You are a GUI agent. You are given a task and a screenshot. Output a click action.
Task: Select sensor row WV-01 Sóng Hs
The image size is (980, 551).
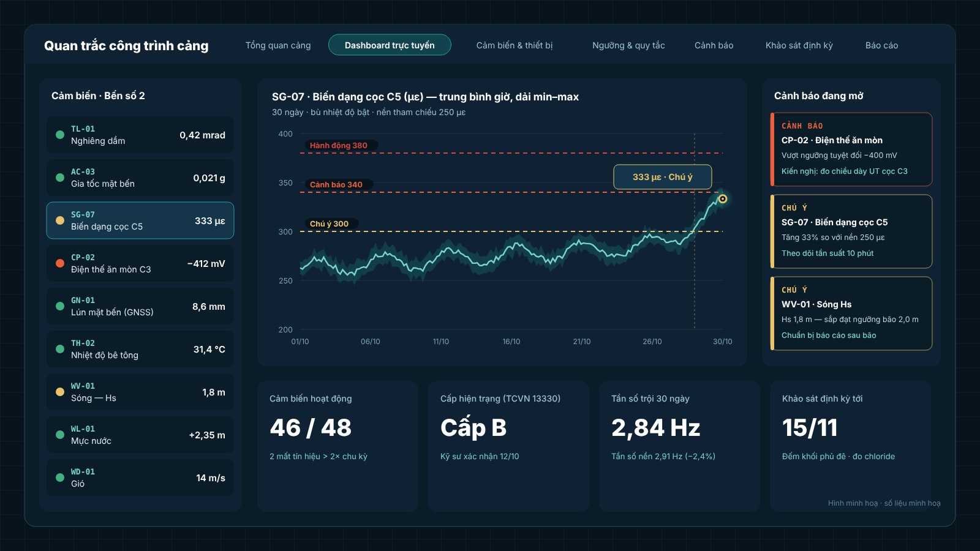pyautogui.click(x=140, y=392)
